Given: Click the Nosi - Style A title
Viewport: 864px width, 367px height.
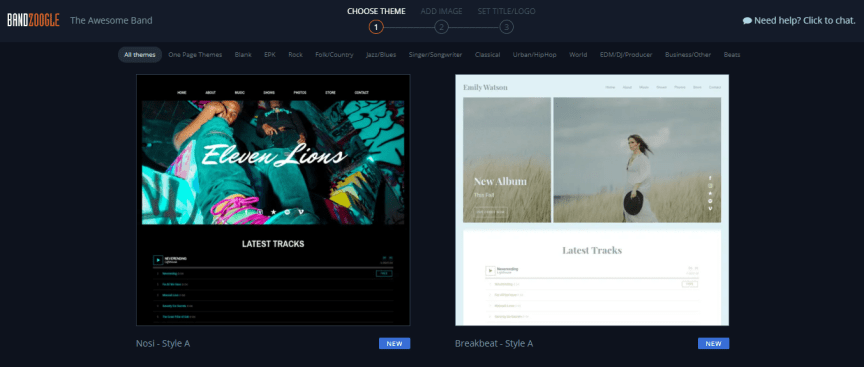Looking at the screenshot, I should coord(163,343).
